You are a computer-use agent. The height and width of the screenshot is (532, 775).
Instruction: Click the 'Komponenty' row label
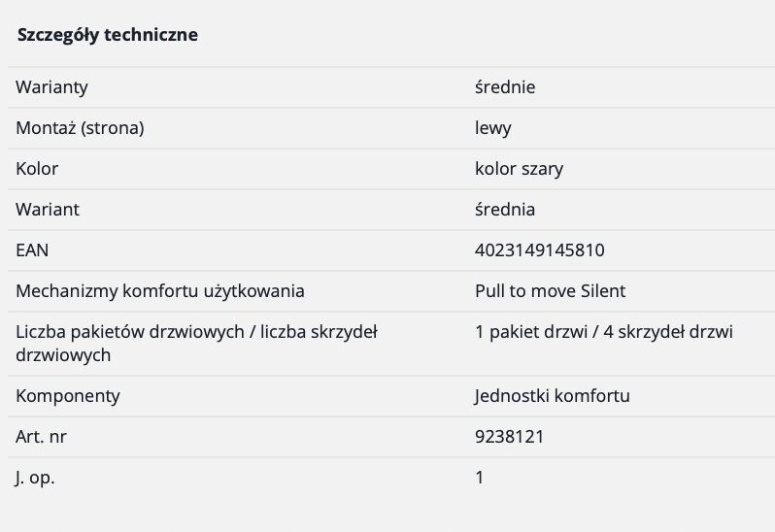(68, 396)
